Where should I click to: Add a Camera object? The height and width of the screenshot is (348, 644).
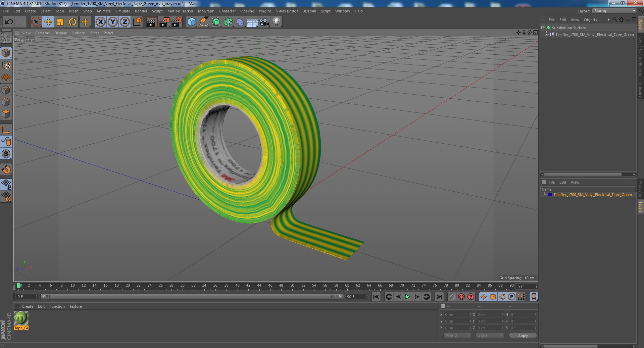(264, 22)
